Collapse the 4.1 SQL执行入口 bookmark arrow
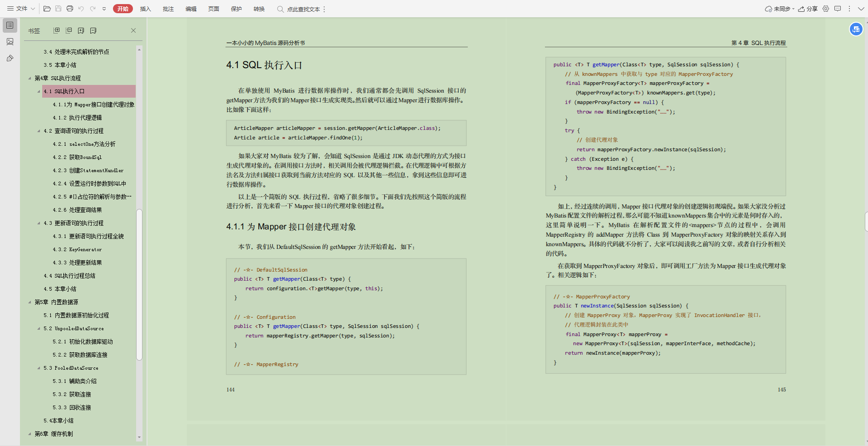868x446 pixels. pos(39,91)
